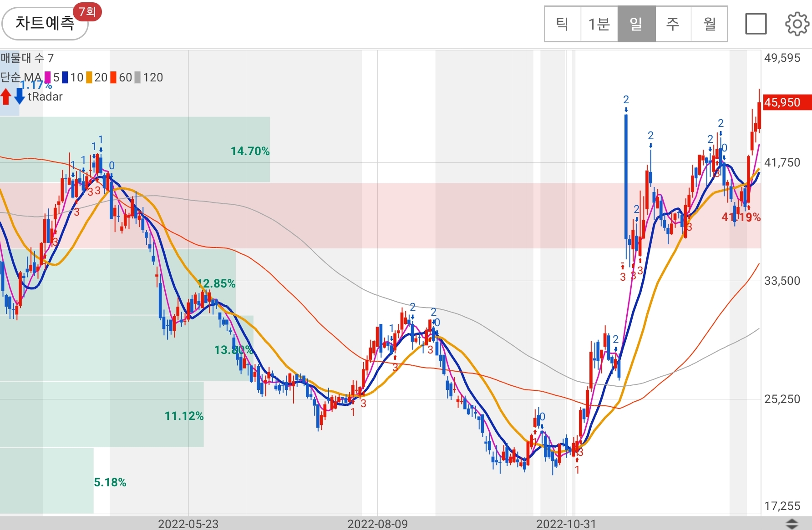Screen dimensions: 812x530
Task: Click the 2022-10-31 date axis label
Action: tap(566, 524)
